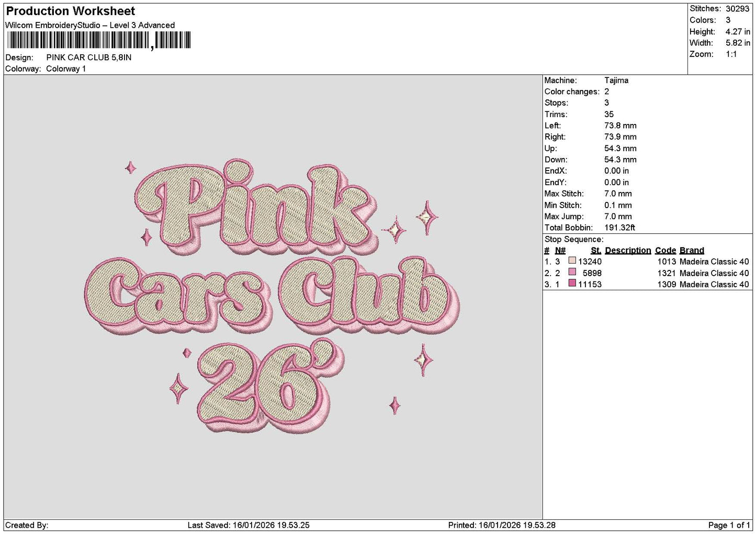Click the Color changes value 2
The height and width of the screenshot is (534, 756).
(606, 92)
